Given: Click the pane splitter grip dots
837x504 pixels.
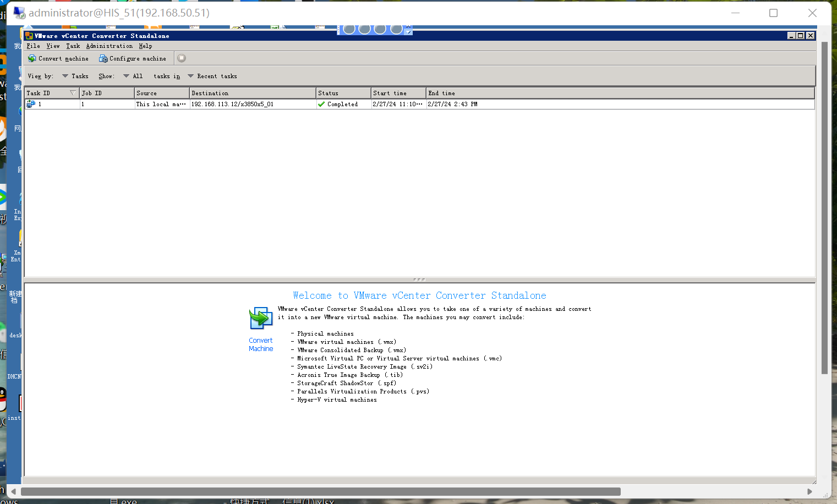Looking at the screenshot, I should (x=419, y=280).
